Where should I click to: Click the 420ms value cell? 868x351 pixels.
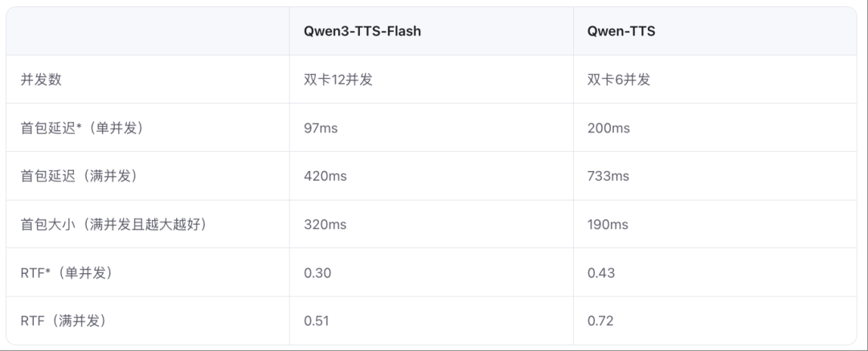[325, 176]
